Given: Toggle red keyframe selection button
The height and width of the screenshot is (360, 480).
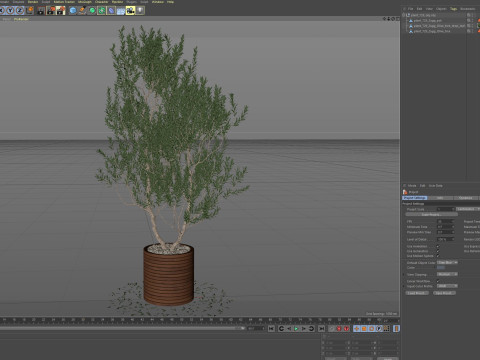Looking at the screenshot, I should click(346, 329).
